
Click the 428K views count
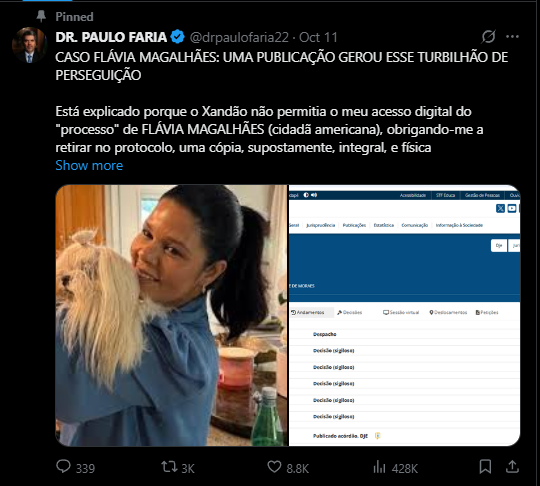(405, 468)
